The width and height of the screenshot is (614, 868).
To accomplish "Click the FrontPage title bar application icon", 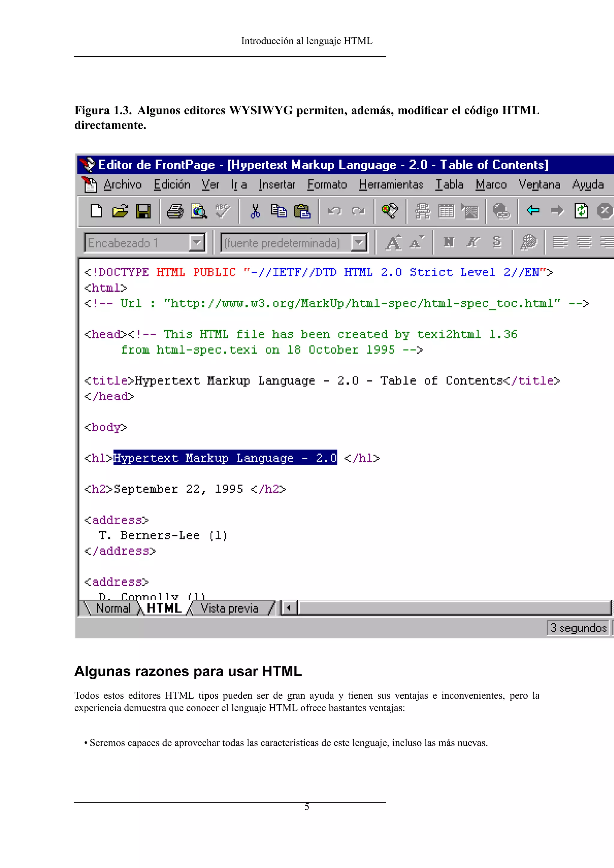I will coord(87,165).
